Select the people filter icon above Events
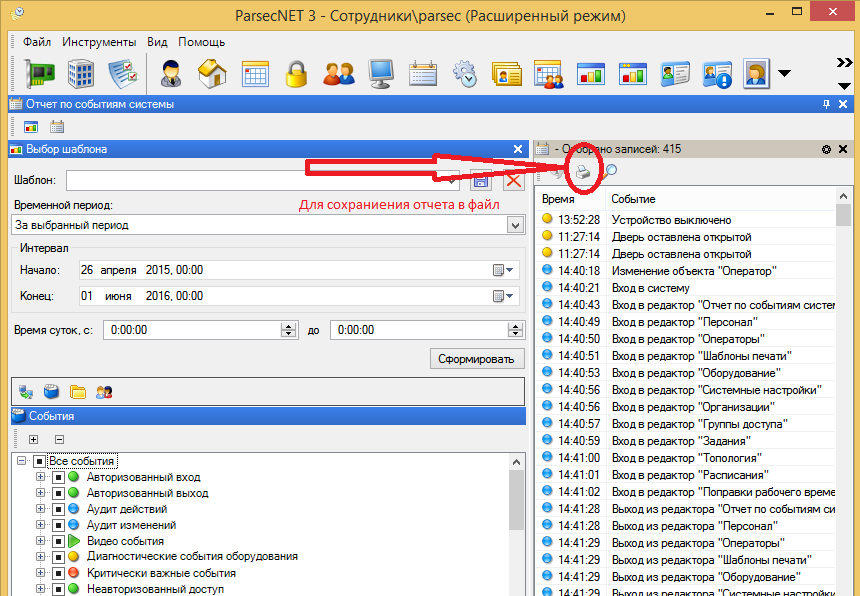The height and width of the screenshot is (596, 860). 104,392
